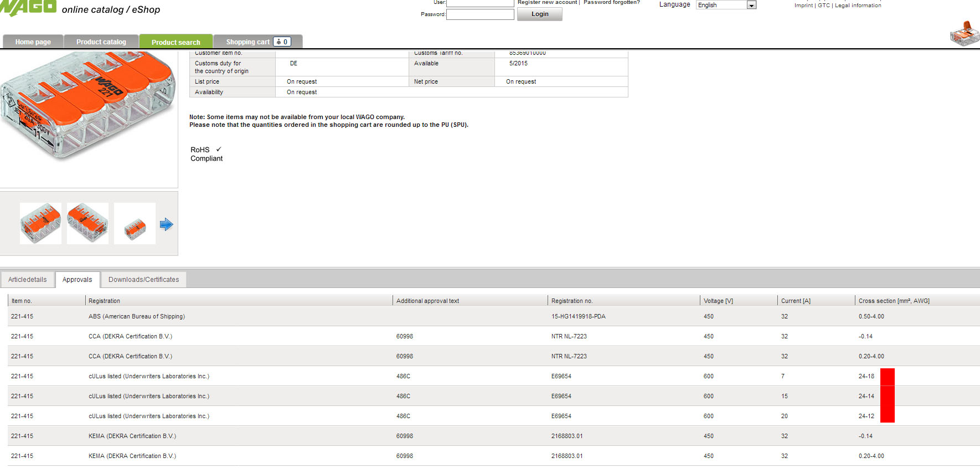The image size is (980, 468).
Task: Follow the Register new account link
Action: pos(548,3)
